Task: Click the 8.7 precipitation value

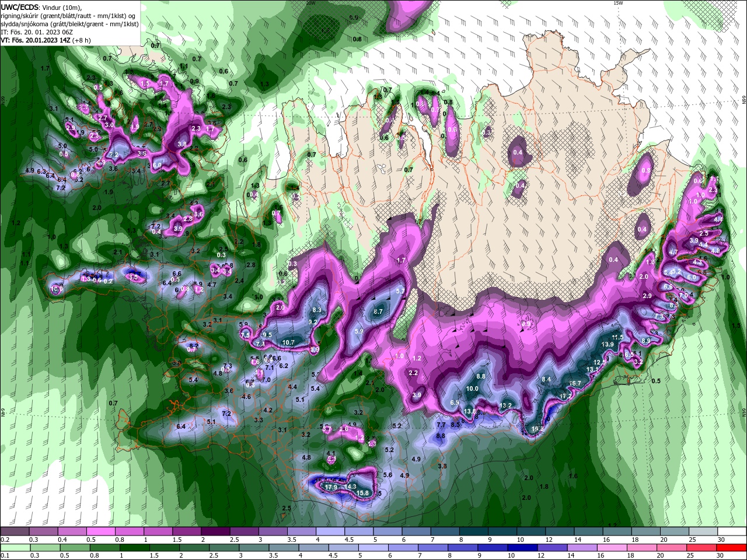Action: pyautogui.click(x=378, y=312)
